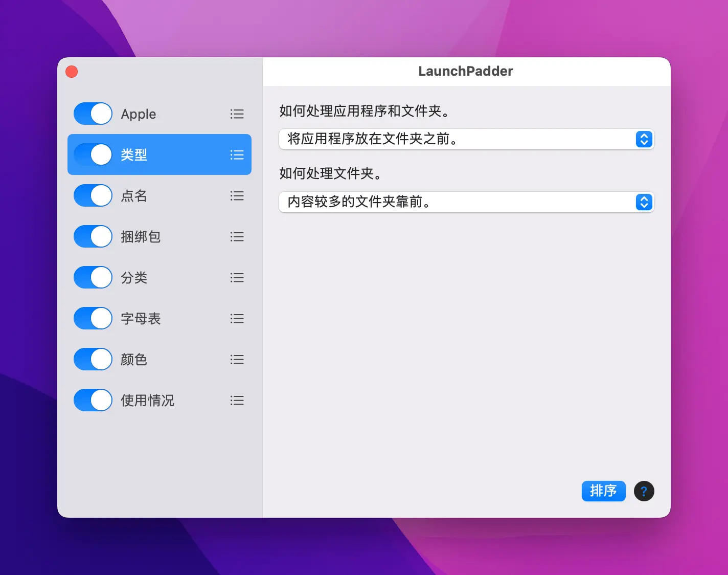
Task: Toggle the 类型 sorting switch
Action: (93, 154)
